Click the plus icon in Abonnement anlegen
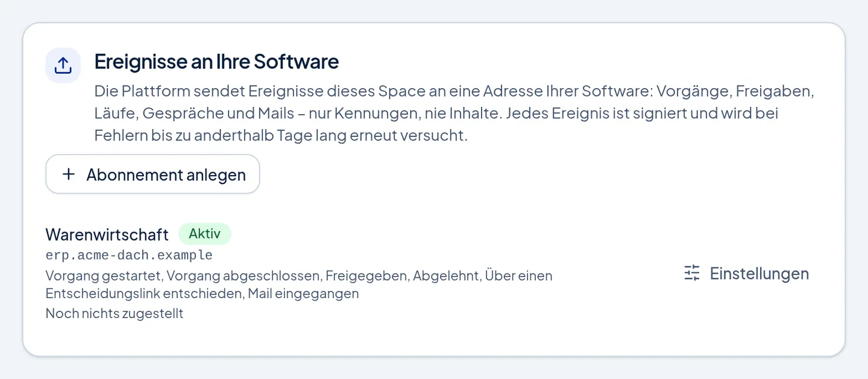Screen dimensions: 868x379 coord(69,174)
